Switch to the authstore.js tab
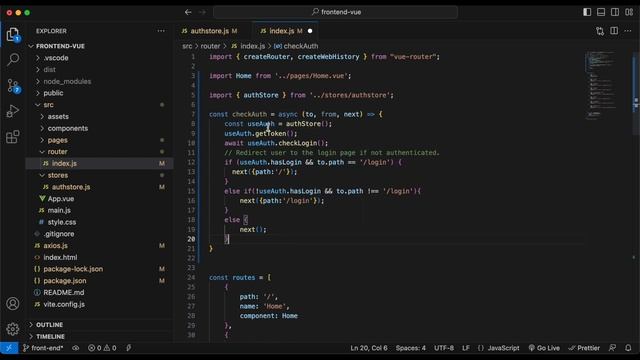This screenshot has height=360, width=640. (209, 31)
